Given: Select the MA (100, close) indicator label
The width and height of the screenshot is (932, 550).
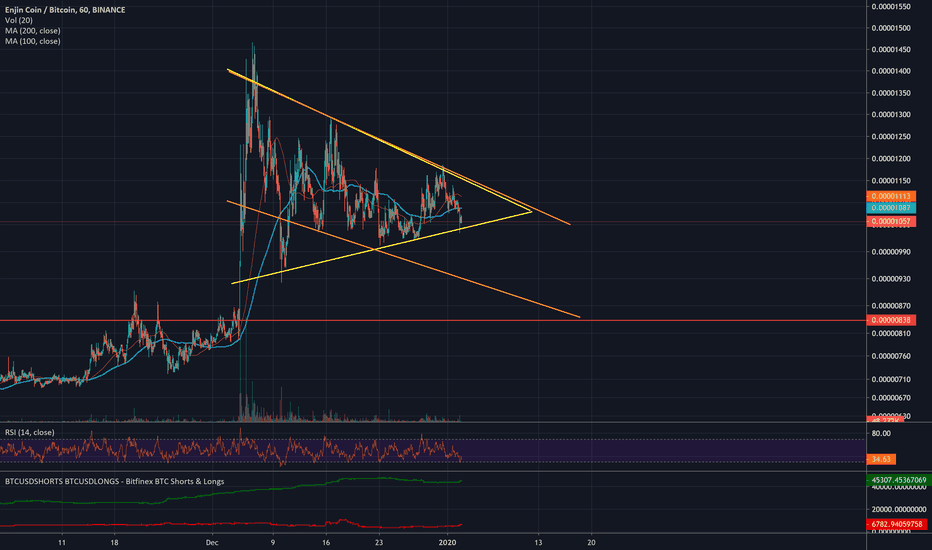Looking at the screenshot, I should click(x=33, y=41).
